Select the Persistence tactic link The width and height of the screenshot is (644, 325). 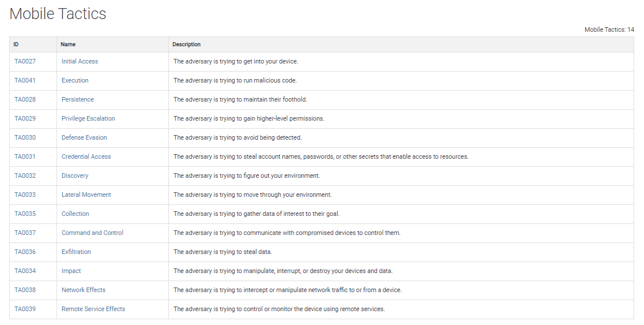(78, 99)
